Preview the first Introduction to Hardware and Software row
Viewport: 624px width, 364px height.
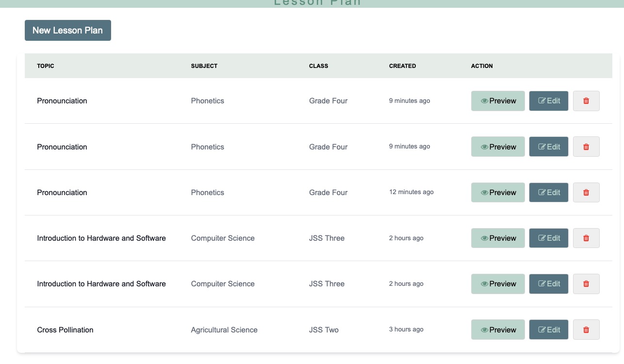click(x=498, y=238)
